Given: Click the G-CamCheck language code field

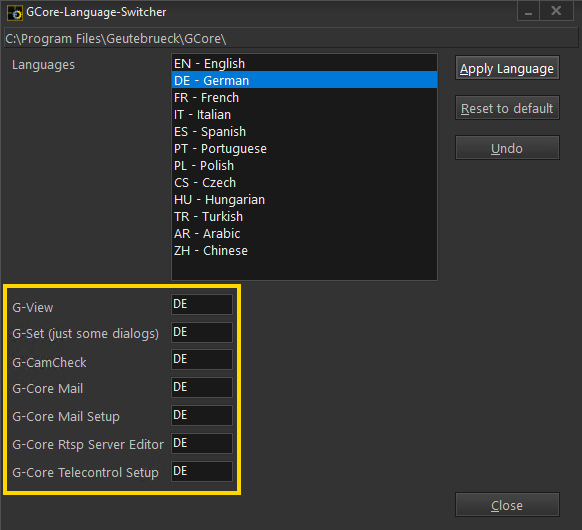Looking at the screenshot, I should (x=202, y=359).
